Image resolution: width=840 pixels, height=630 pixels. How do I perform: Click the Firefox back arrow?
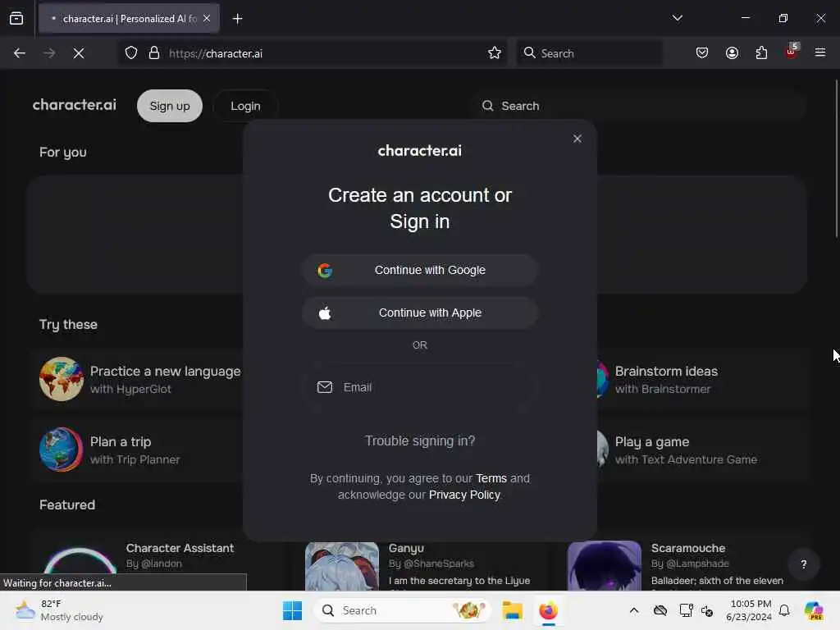[20, 53]
